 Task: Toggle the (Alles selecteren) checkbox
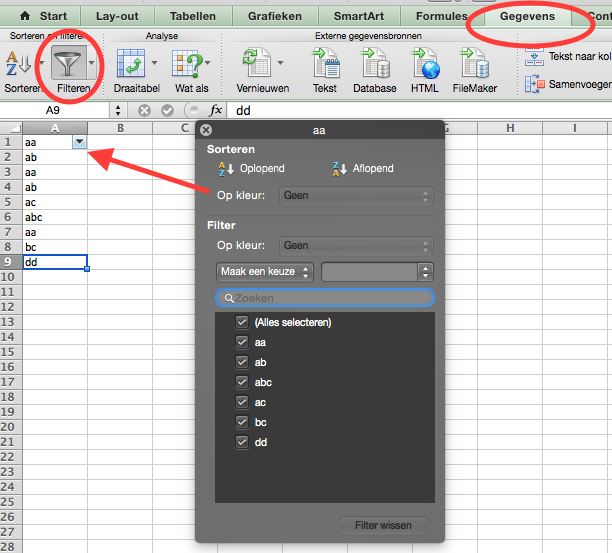242,322
